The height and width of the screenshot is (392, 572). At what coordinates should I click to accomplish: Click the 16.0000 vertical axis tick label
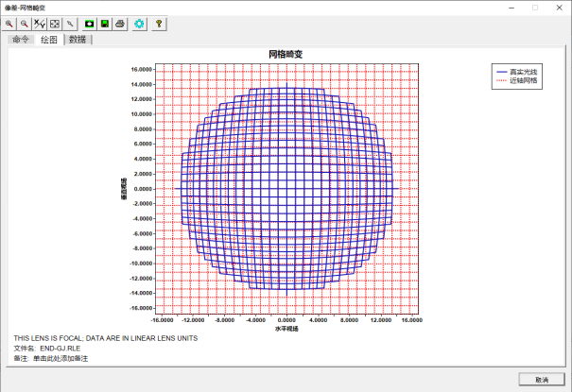pos(141,69)
